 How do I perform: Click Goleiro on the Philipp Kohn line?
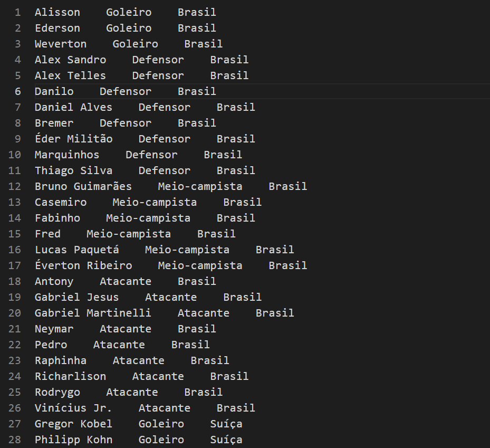point(161,440)
